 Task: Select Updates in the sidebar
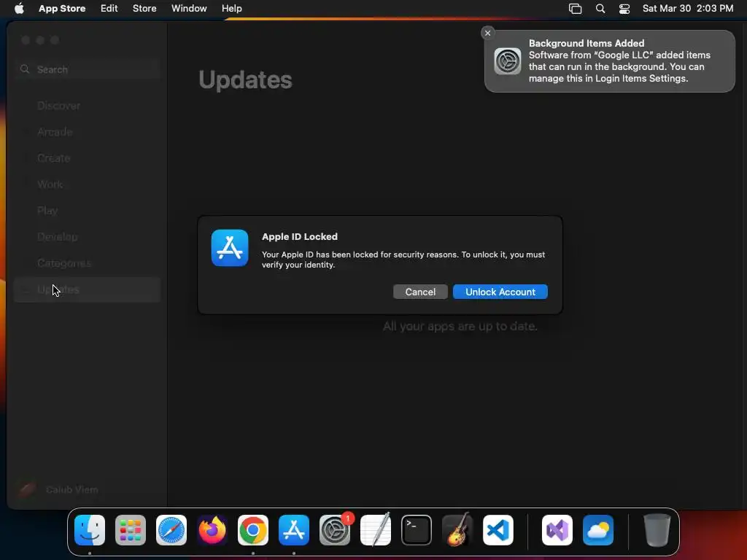pyautogui.click(x=88, y=289)
